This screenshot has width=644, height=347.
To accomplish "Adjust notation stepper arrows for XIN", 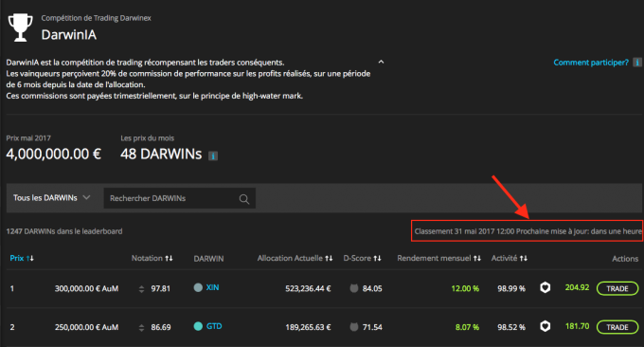I will (141, 289).
